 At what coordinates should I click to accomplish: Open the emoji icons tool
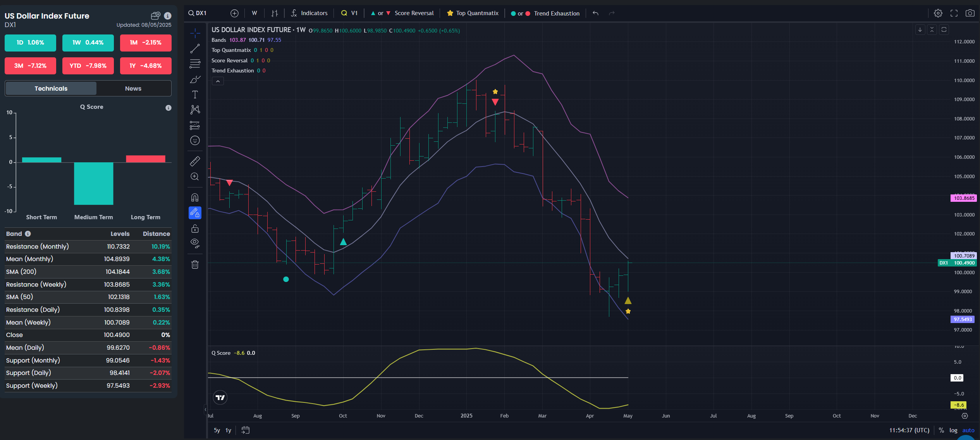pos(195,141)
